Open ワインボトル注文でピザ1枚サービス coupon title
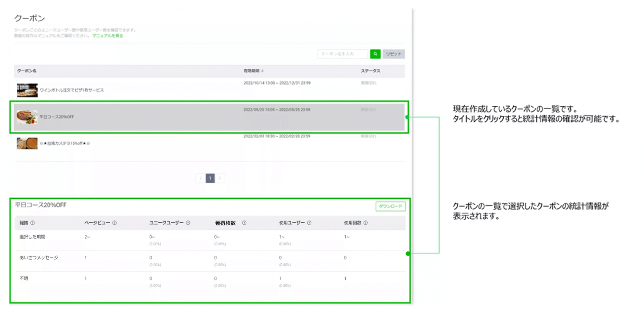 (x=72, y=90)
